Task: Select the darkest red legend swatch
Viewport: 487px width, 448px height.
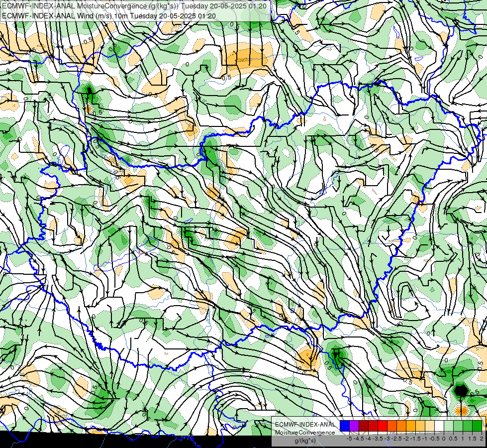Action: [x=364, y=426]
